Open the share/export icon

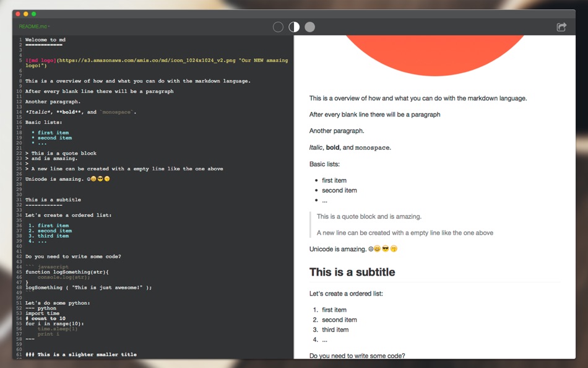pyautogui.click(x=561, y=27)
